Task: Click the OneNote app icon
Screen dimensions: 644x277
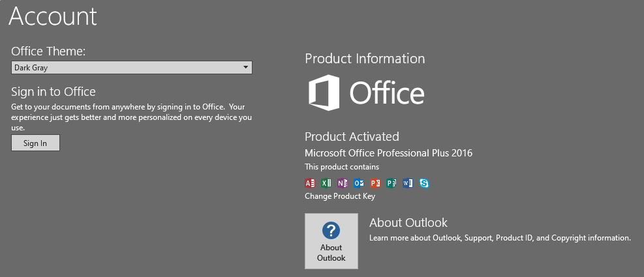Action: pyautogui.click(x=343, y=183)
